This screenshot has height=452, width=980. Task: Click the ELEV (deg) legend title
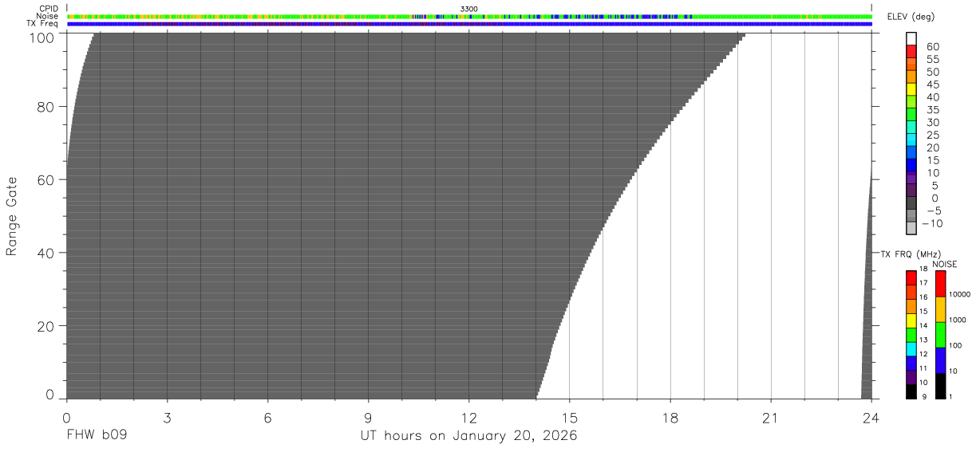coord(910,18)
